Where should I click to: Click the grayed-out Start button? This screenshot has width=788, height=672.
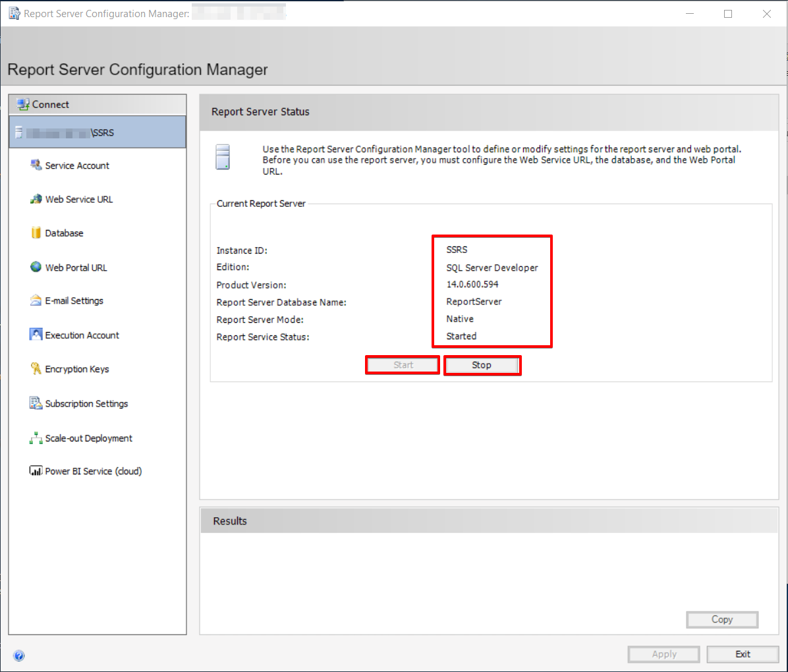point(403,365)
